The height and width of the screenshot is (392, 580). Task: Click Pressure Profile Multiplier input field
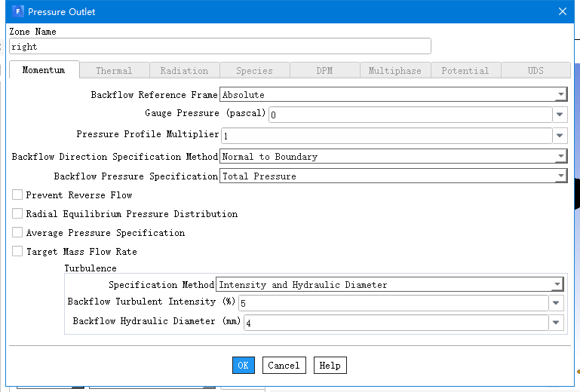(x=387, y=136)
